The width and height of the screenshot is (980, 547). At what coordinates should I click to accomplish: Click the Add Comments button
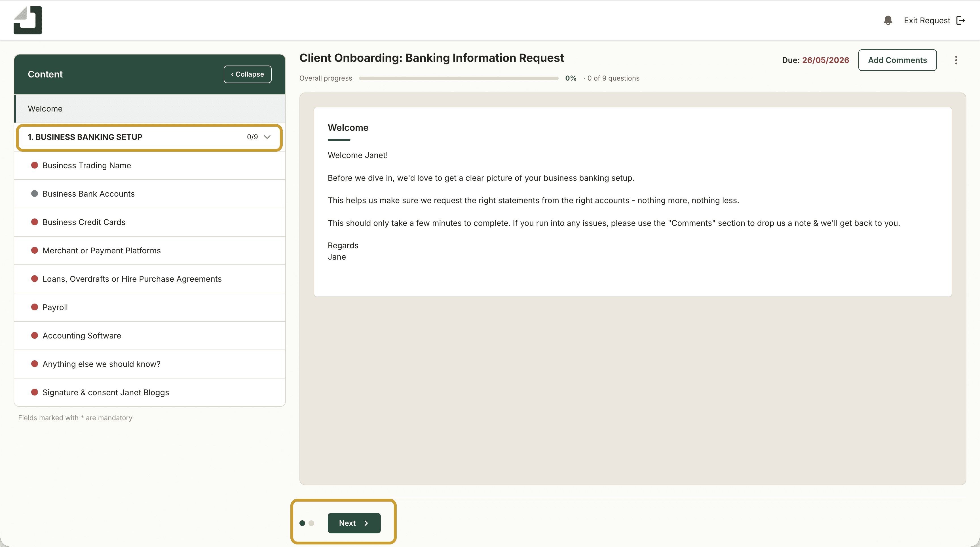pyautogui.click(x=897, y=60)
